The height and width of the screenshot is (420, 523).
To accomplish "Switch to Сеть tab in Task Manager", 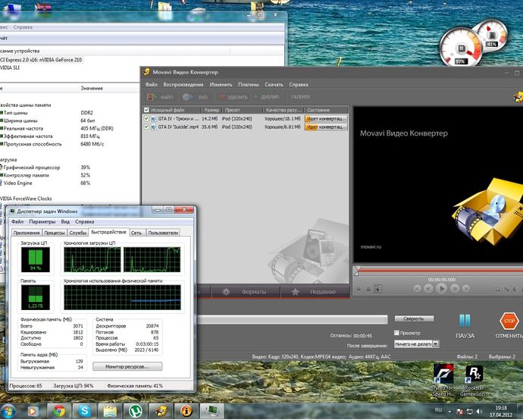I will pyautogui.click(x=136, y=233).
